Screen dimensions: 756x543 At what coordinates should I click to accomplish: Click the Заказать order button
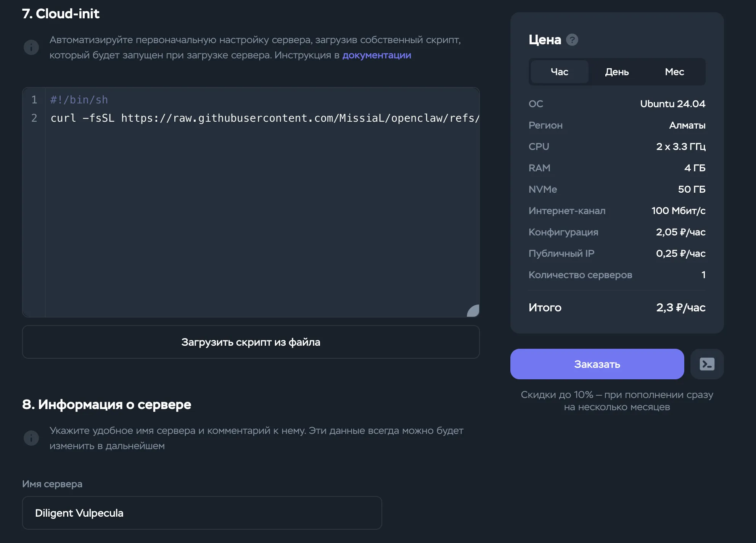(597, 364)
